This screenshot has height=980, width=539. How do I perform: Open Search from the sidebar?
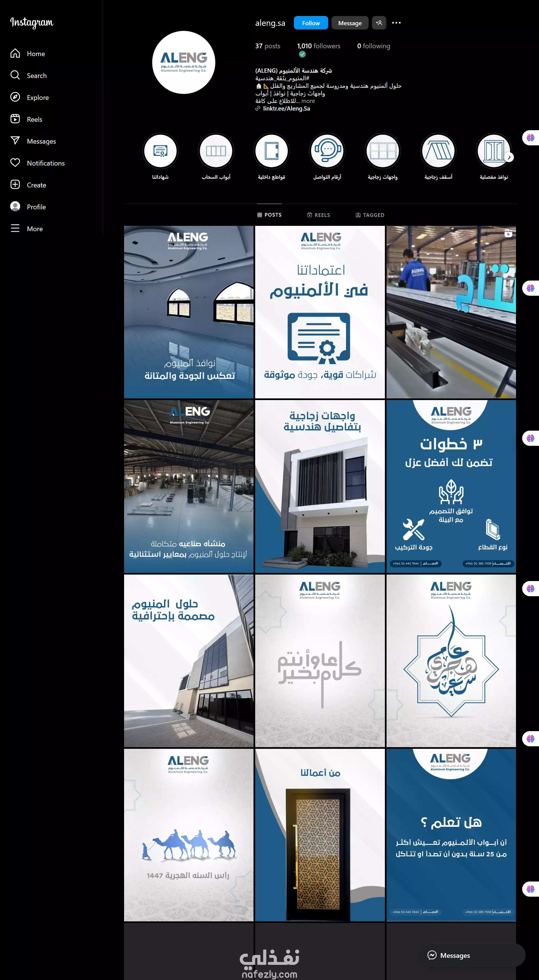[29, 75]
